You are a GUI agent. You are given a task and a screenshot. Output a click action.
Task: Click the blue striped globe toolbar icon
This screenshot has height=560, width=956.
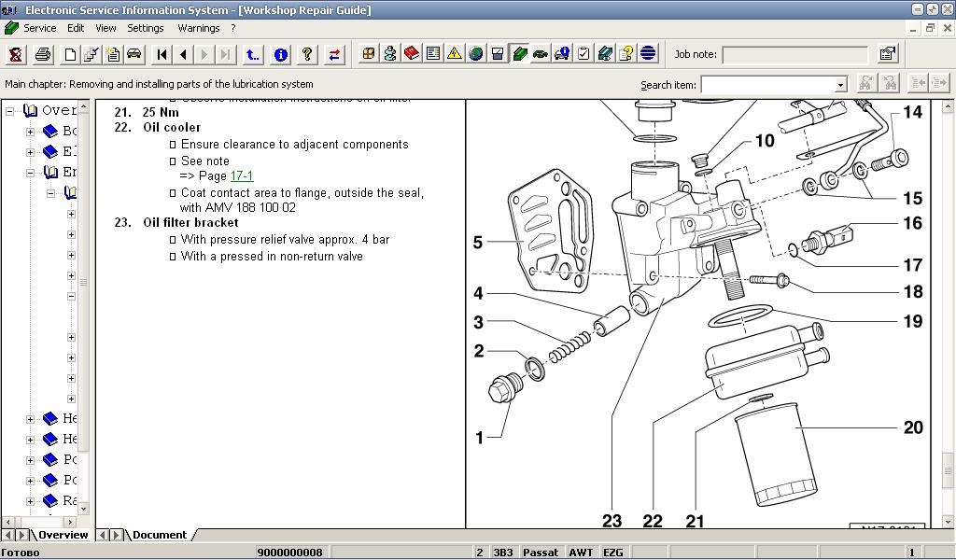tap(648, 54)
